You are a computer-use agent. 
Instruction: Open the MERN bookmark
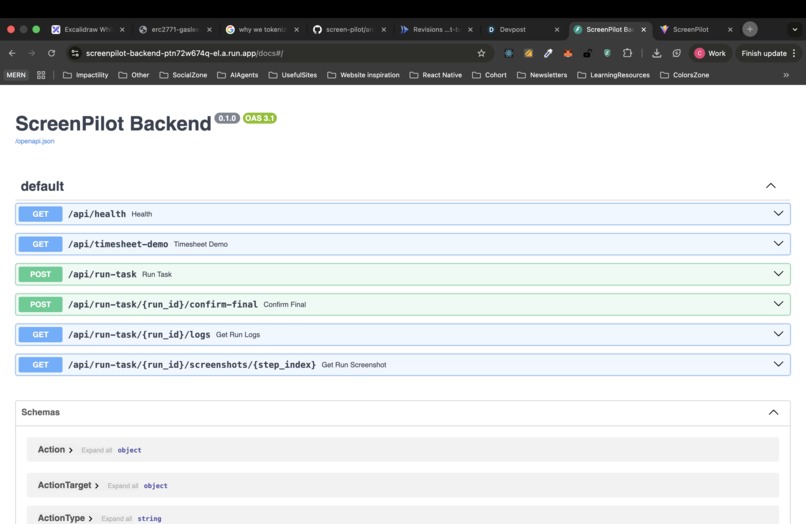pyautogui.click(x=16, y=75)
